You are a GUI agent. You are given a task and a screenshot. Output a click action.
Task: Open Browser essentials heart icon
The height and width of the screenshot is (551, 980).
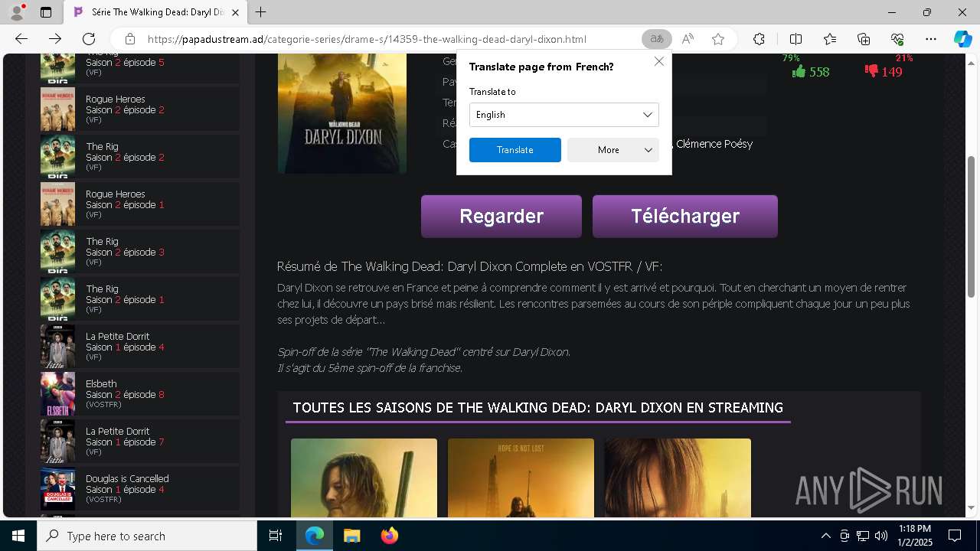(x=897, y=39)
